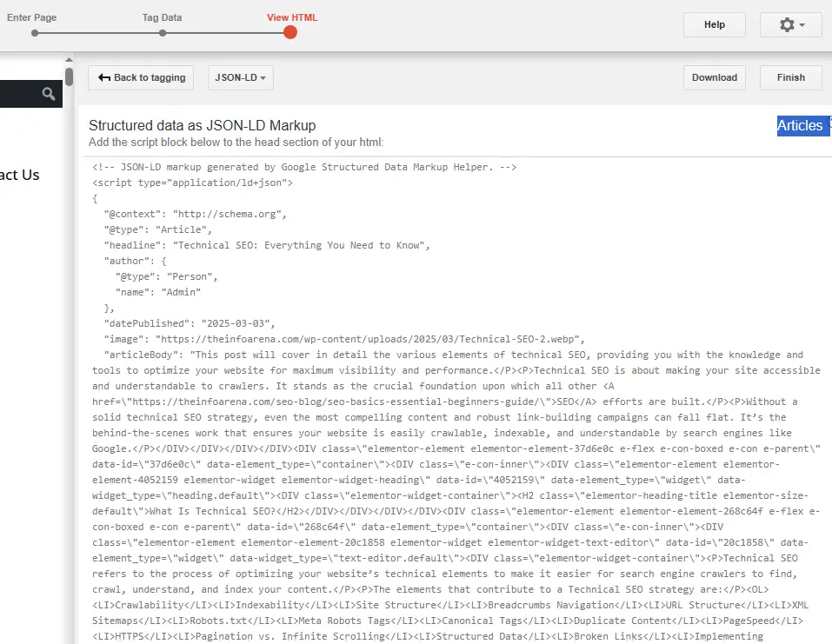Click the search magnifier icon

tap(49, 94)
